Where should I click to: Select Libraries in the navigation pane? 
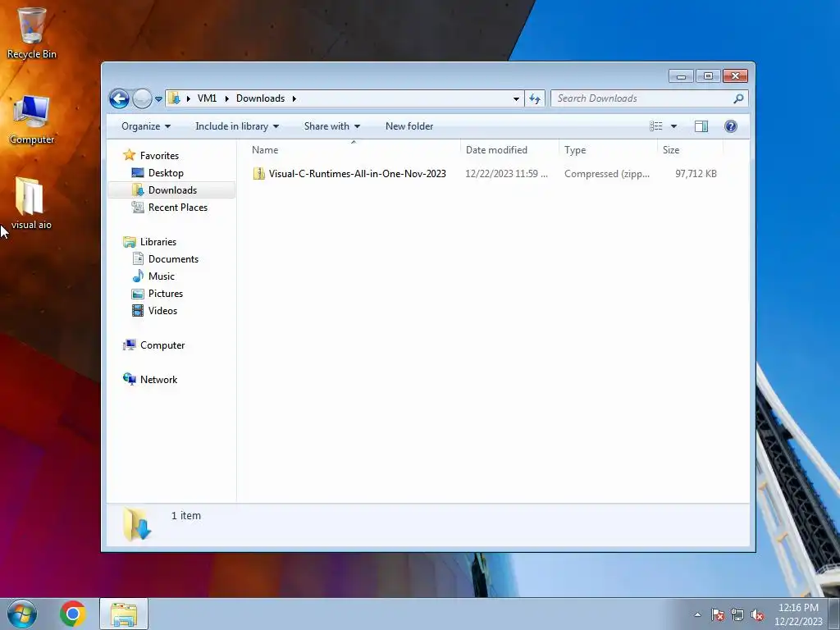[158, 242]
